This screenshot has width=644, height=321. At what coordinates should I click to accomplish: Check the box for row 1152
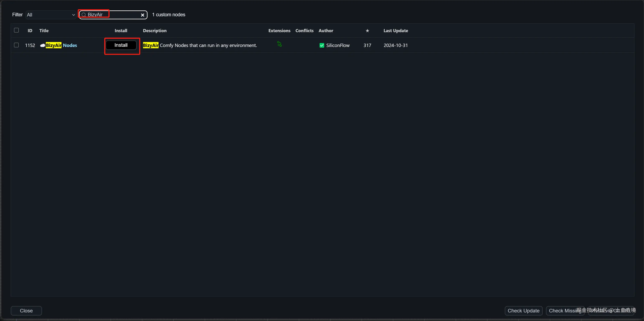click(x=17, y=45)
